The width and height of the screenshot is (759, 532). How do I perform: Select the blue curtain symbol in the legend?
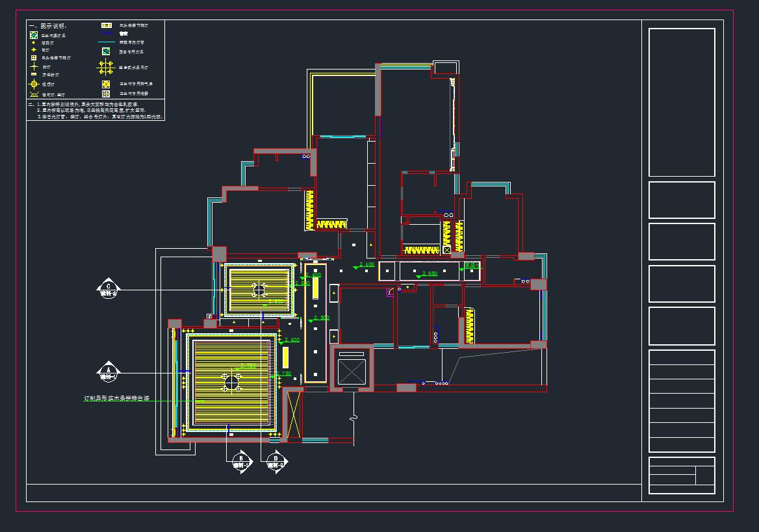click(x=105, y=34)
